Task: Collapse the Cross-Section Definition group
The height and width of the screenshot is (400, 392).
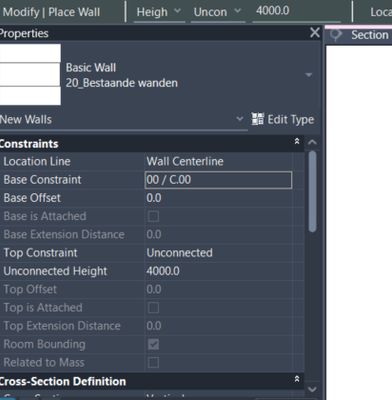Action: [297, 379]
